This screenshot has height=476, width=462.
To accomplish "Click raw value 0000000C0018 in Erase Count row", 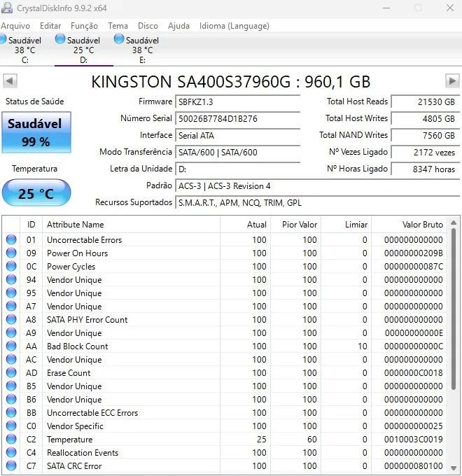I will tap(414, 373).
